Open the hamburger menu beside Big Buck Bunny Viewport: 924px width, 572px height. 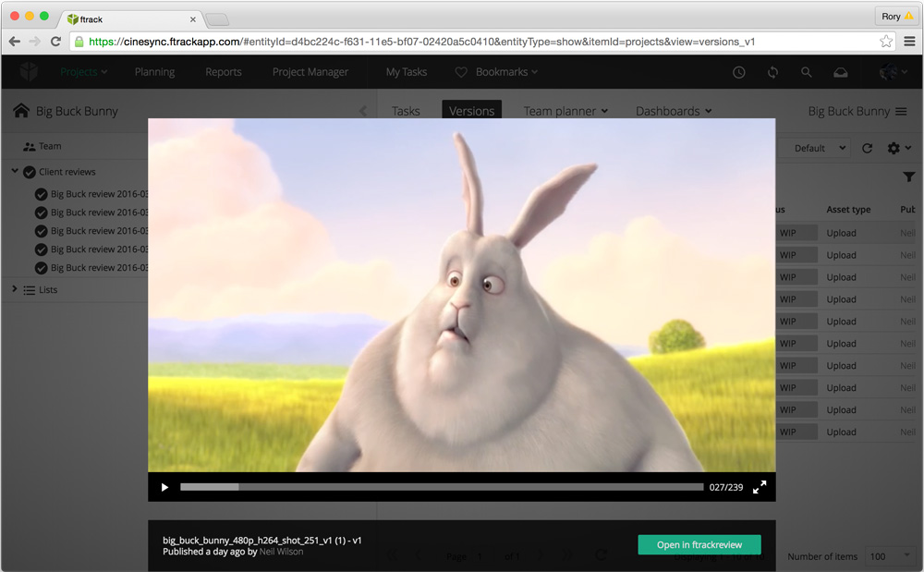tap(901, 111)
